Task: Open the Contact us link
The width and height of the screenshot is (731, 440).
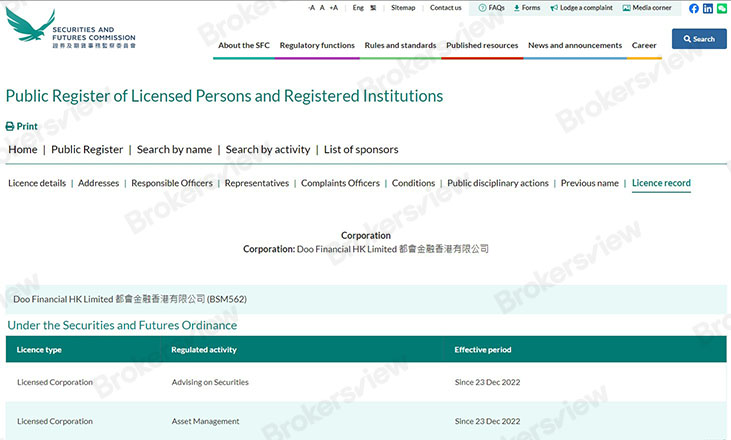Action: pos(446,7)
